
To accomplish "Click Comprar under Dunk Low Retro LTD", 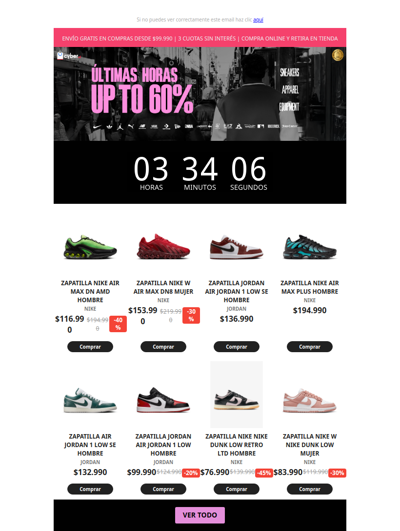I will [236, 489].
